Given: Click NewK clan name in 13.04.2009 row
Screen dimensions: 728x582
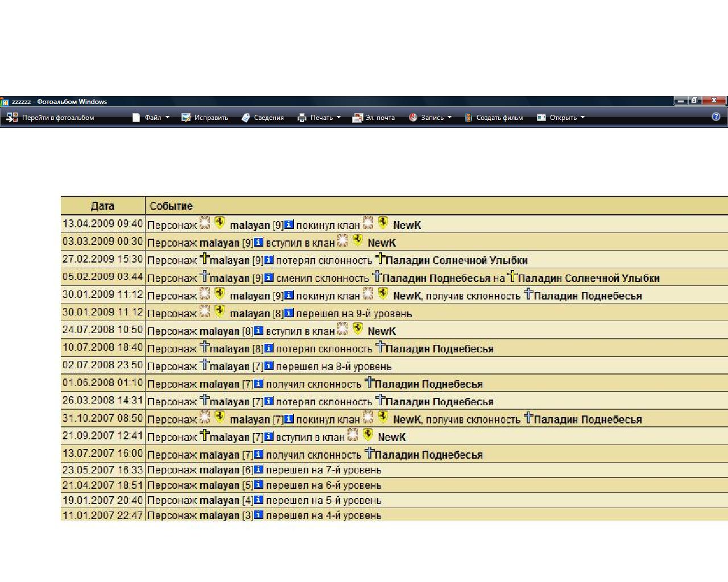Looking at the screenshot, I should [407, 225].
